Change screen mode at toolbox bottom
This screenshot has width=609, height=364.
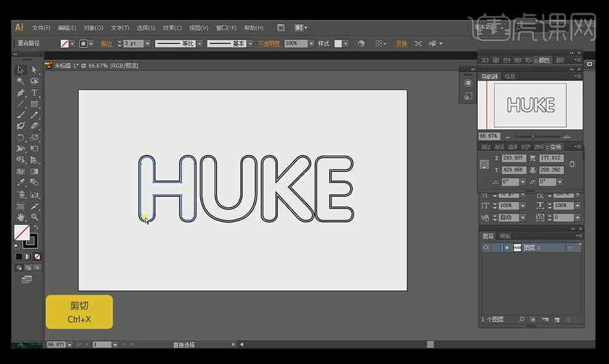point(27,279)
